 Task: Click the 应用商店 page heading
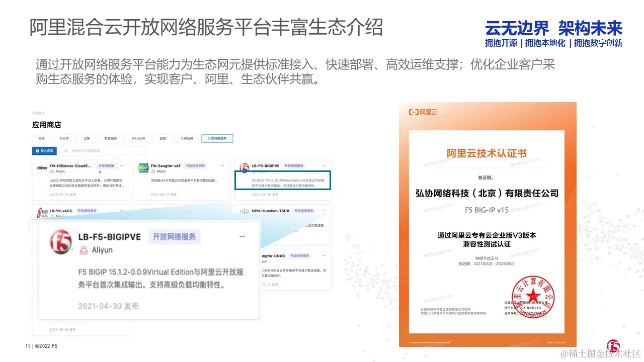click(47, 125)
